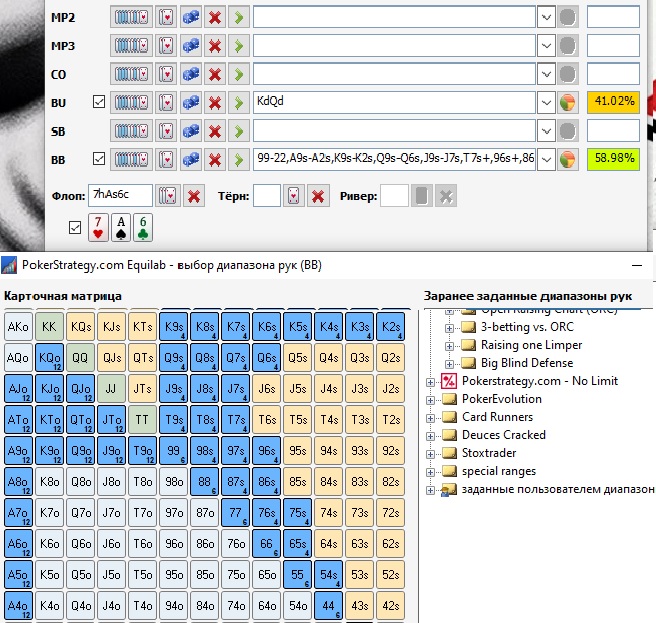
Task: Open turn card picker icon
Action: [293, 196]
